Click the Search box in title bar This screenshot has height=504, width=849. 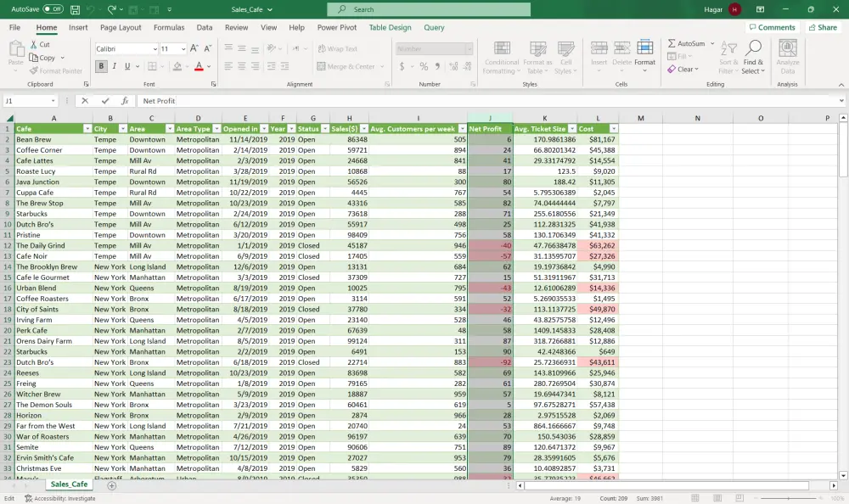428,9
